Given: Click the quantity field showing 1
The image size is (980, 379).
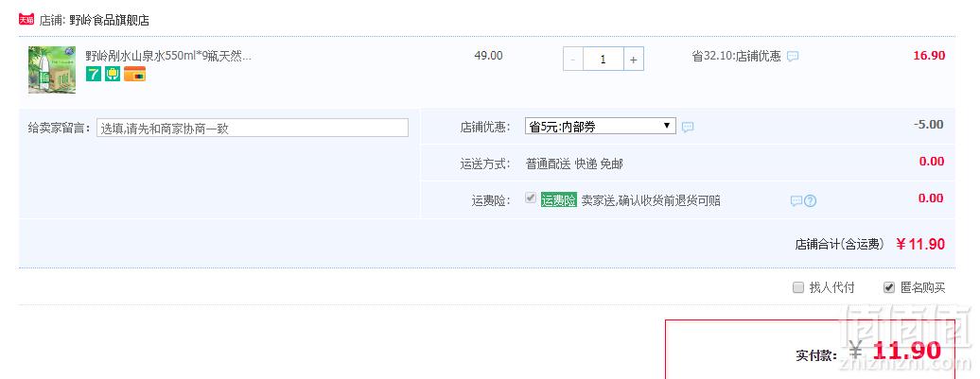Looking at the screenshot, I should click(604, 60).
